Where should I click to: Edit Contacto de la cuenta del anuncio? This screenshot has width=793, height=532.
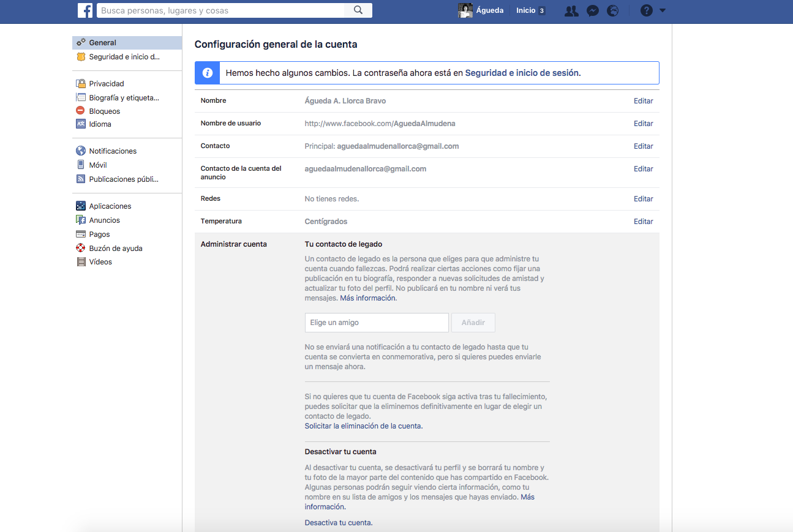click(x=643, y=169)
